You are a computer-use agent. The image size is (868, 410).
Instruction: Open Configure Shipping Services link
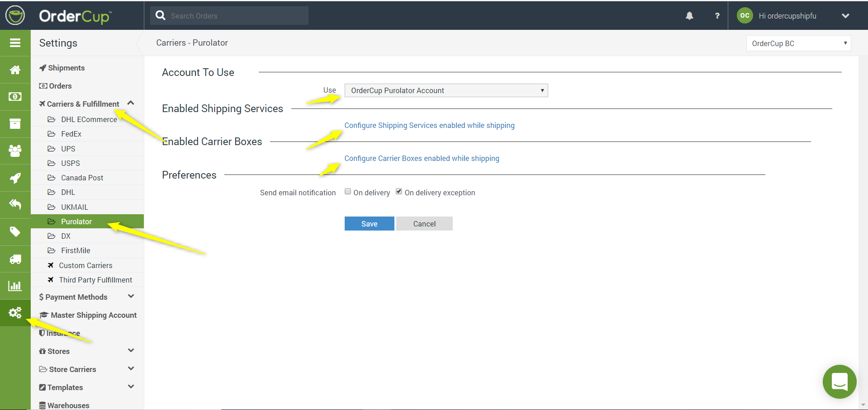click(x=430, y=125)
